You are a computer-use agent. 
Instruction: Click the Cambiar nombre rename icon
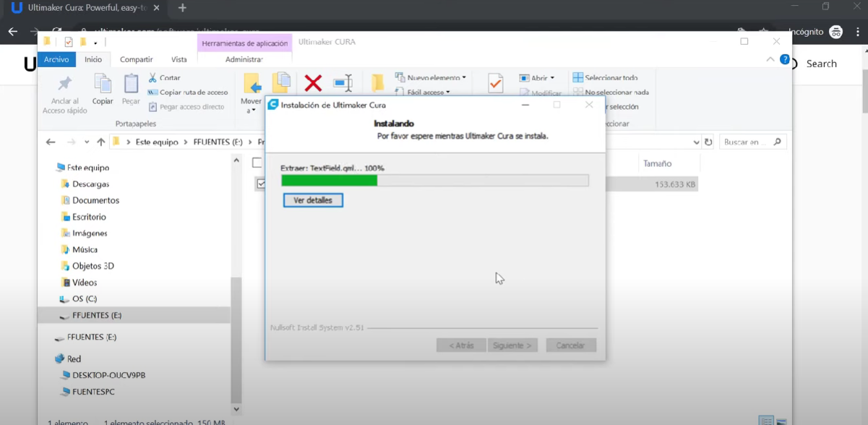pos(343,83)
